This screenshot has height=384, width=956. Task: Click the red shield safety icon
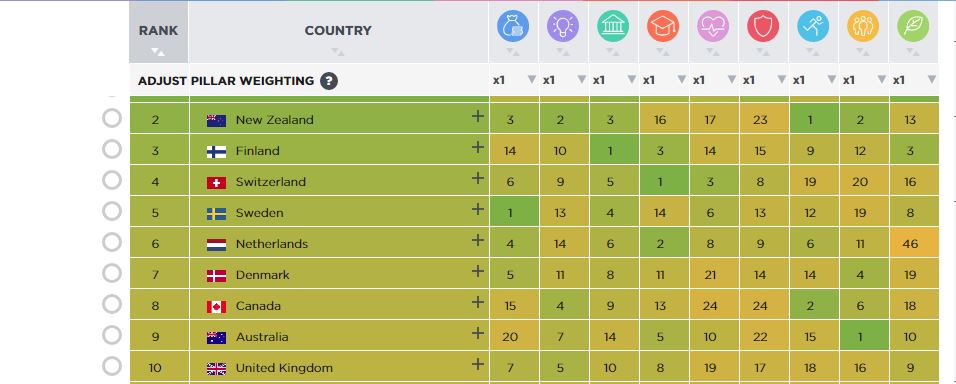[763, 26]
